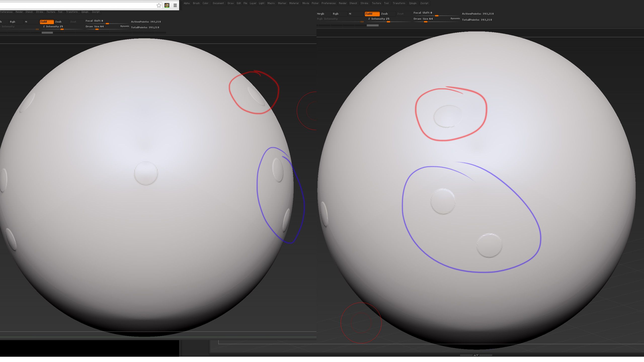The width and height of the screenshot is (644, 362).
Task: Open Zscript menu below the browser bar
Action: (x=96, y=12)
